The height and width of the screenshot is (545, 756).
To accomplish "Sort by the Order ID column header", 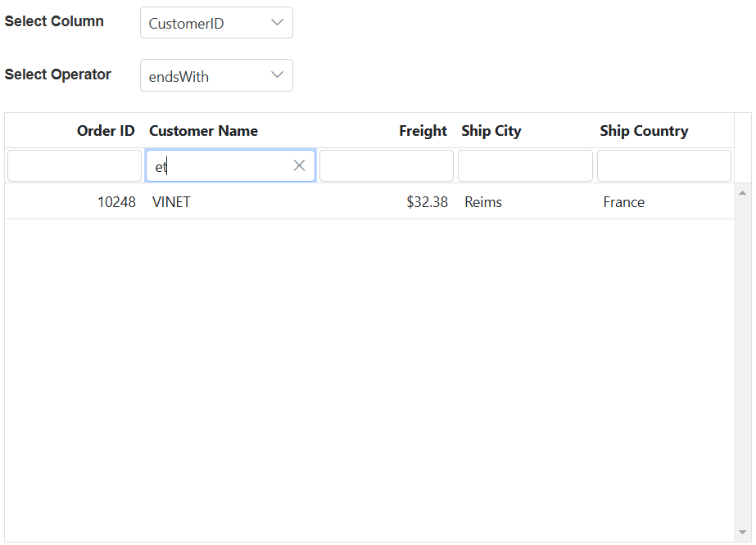I will click(x=106, y=131).
